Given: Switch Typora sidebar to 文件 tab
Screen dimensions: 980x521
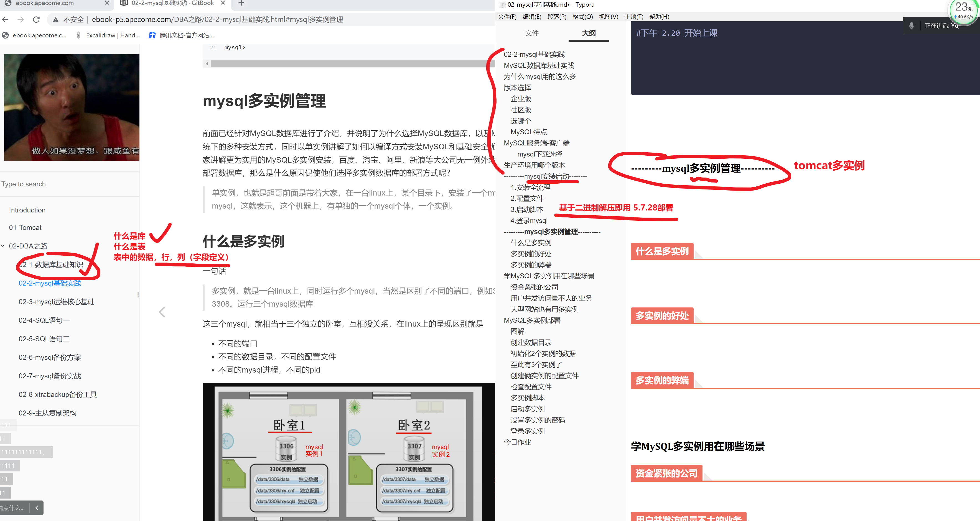Looking at the screenshot, I should [x=532, y=33].
